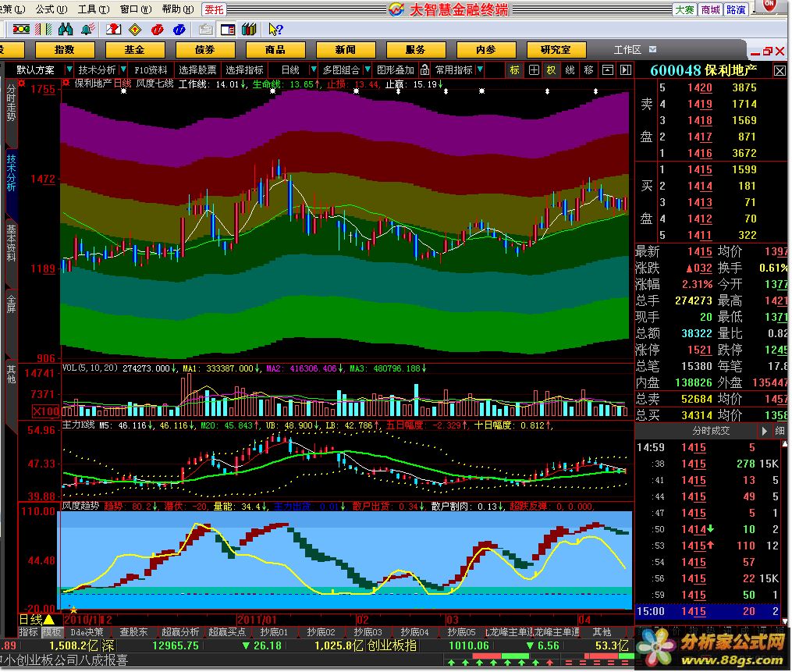Expand the 日线 period dropdown arrow
This screenshot has height=672, width=792.
tap(314, 69)
